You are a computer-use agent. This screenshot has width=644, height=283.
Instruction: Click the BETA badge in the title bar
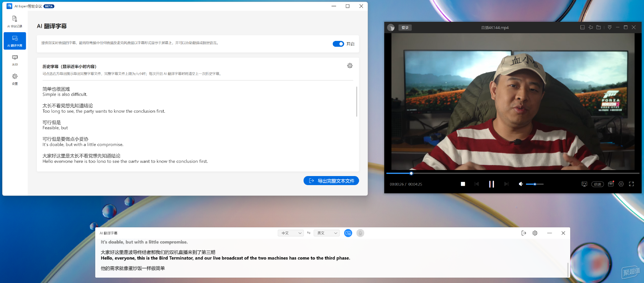(49, 6)
